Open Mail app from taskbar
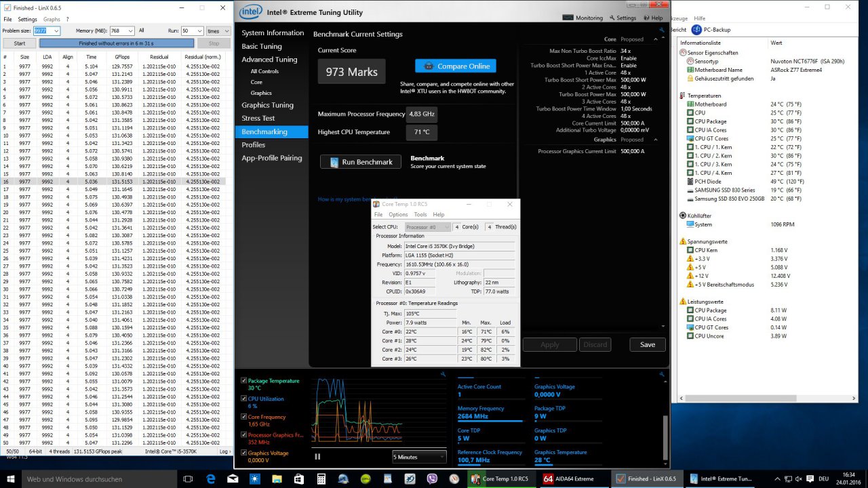The width and height of the screenshot is (868, 488). (233, 479)
